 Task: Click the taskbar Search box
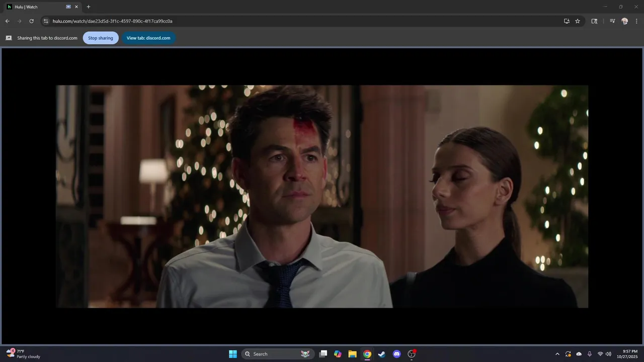point(278,354)
